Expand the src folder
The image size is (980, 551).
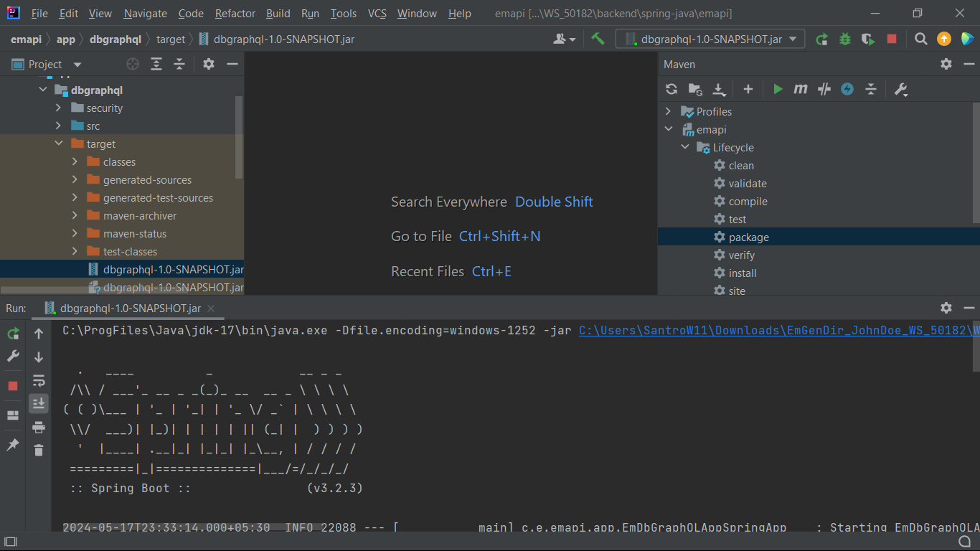click(59, 126)
